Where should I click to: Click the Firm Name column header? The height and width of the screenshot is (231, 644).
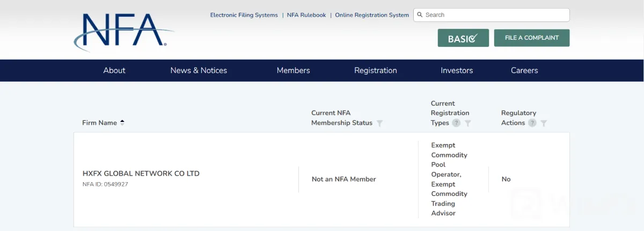pos(99,122)
